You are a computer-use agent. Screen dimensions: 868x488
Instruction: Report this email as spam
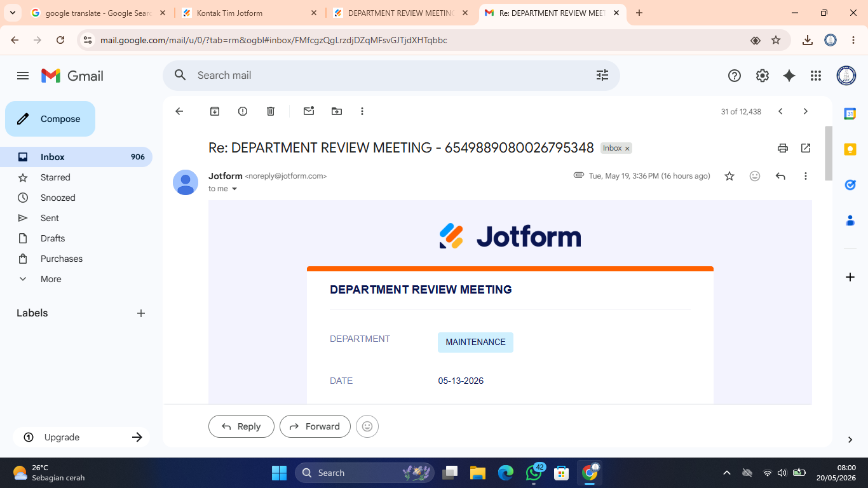coord(243,111)
